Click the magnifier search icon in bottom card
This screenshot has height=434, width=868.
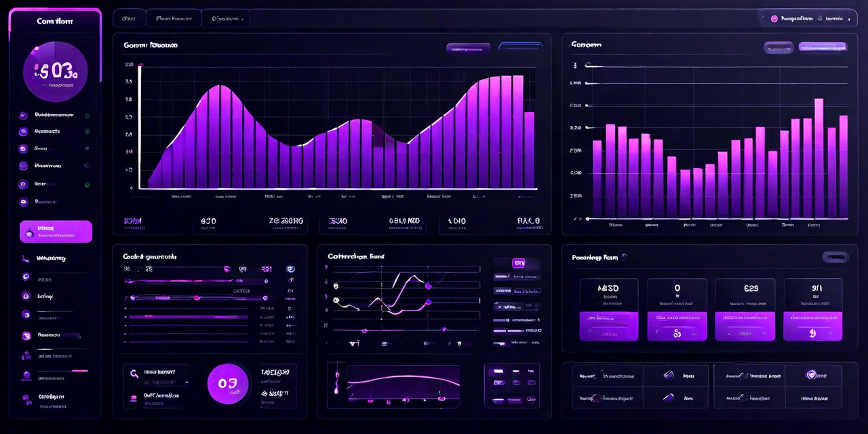click(134, 373)
